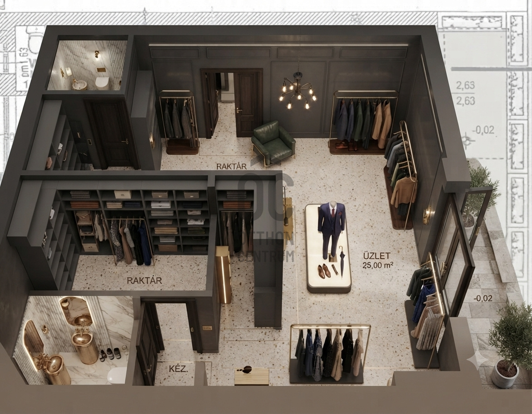Click the "KÉZ." room label

[x=178, y=369]
